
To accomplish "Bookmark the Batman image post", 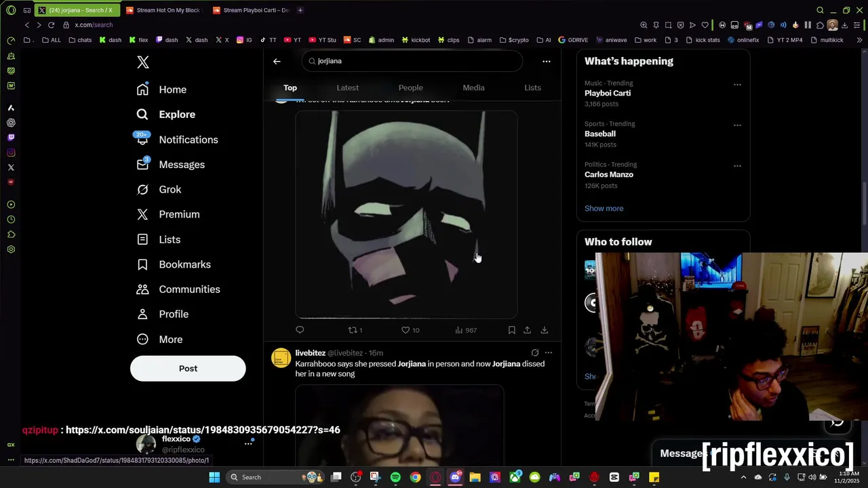I will click(x=511, y=330).
